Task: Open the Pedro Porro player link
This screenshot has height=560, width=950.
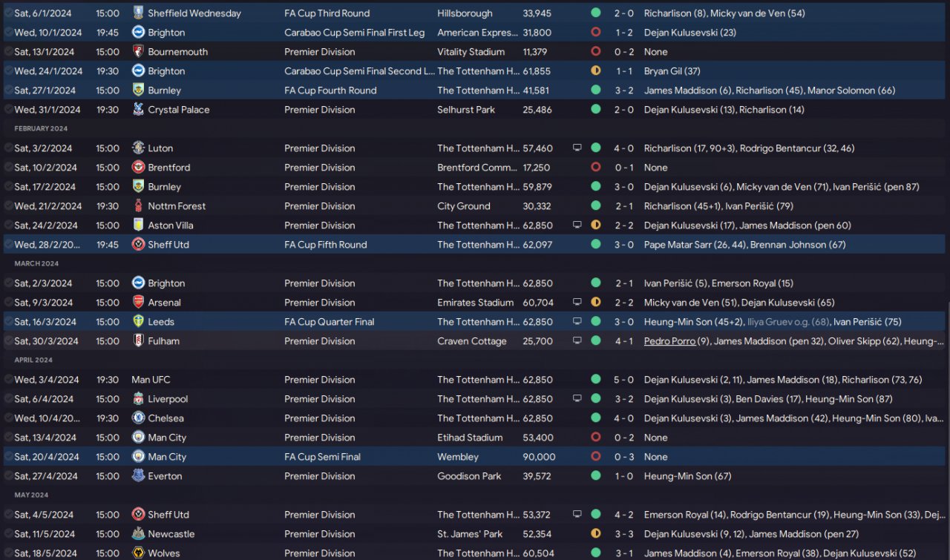Action: point(669,341)
